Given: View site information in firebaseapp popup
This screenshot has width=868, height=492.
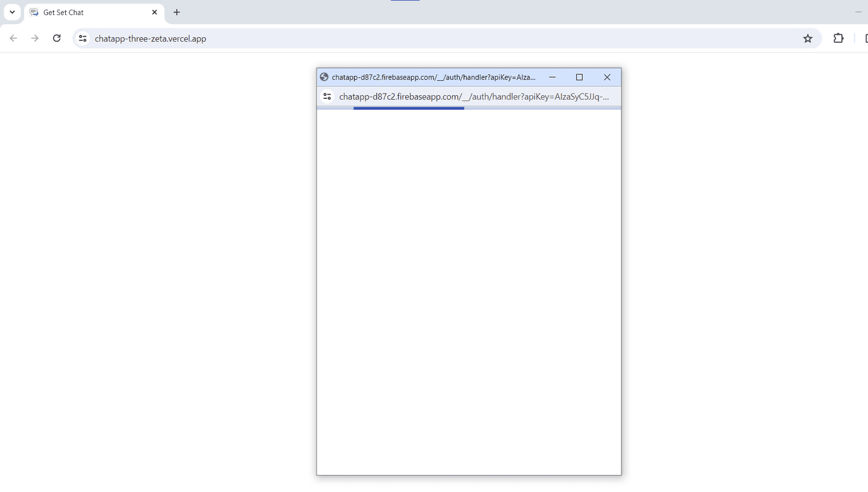Looking at the screenshot, I should pos(327,96).
